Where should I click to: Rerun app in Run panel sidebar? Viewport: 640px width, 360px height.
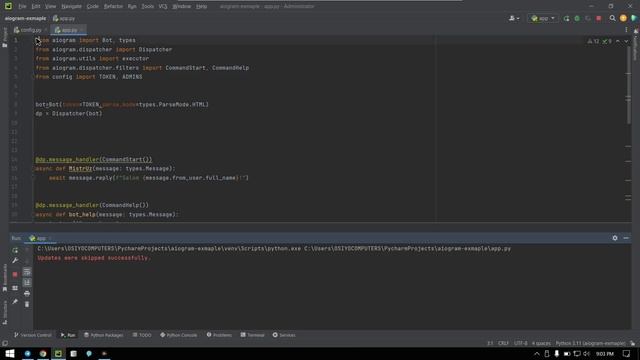coord(15,250)
